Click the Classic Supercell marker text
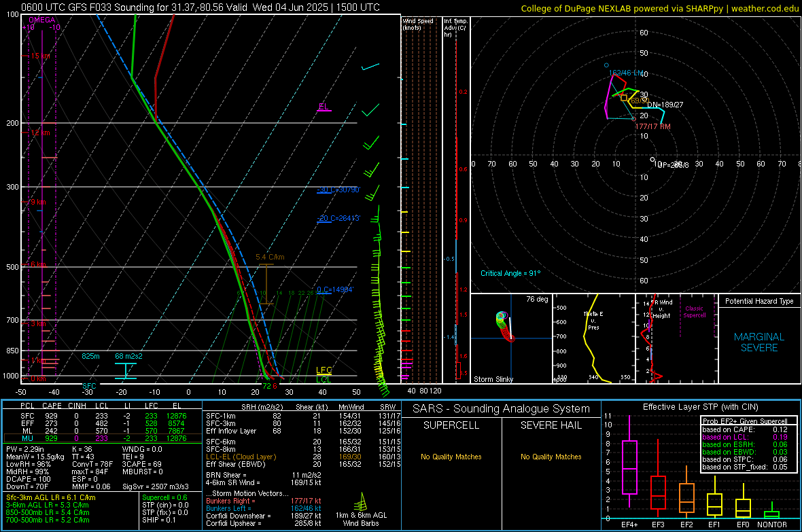This screenshot has width=802, height=532. coord(694,312)
